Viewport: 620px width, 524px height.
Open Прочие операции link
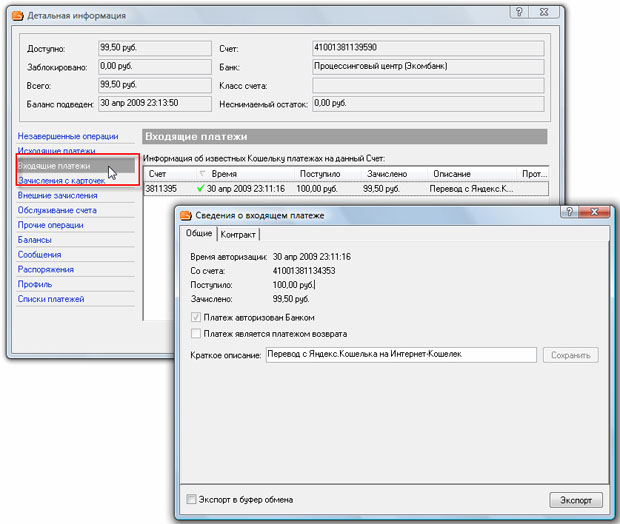tap(50, 225)
